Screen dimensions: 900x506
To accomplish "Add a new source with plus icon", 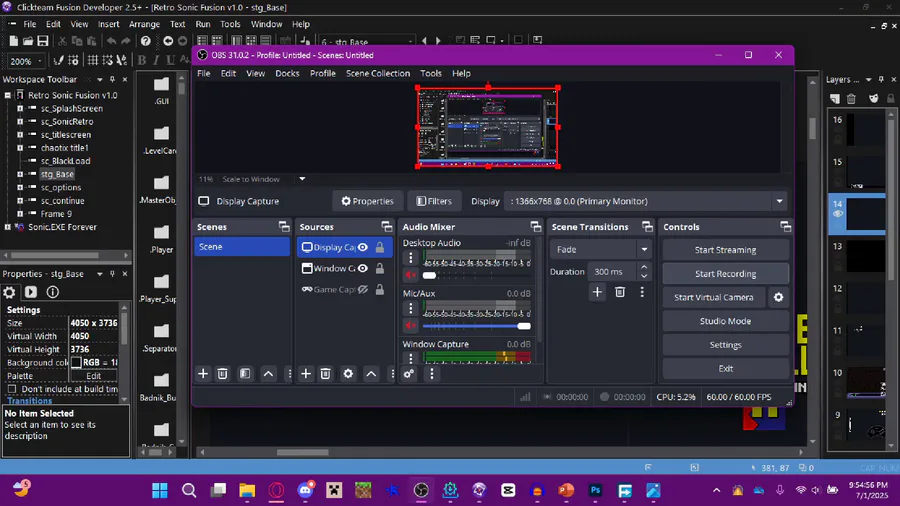I will tap(306, 374).
